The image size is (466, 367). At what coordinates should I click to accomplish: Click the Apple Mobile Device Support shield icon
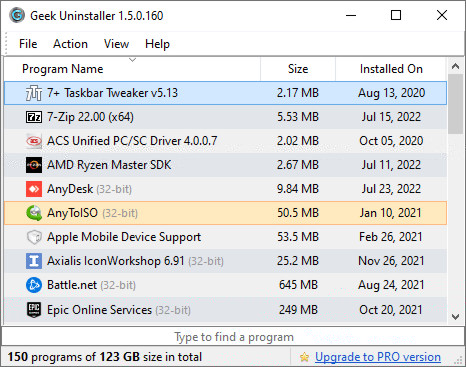[34, 237]
